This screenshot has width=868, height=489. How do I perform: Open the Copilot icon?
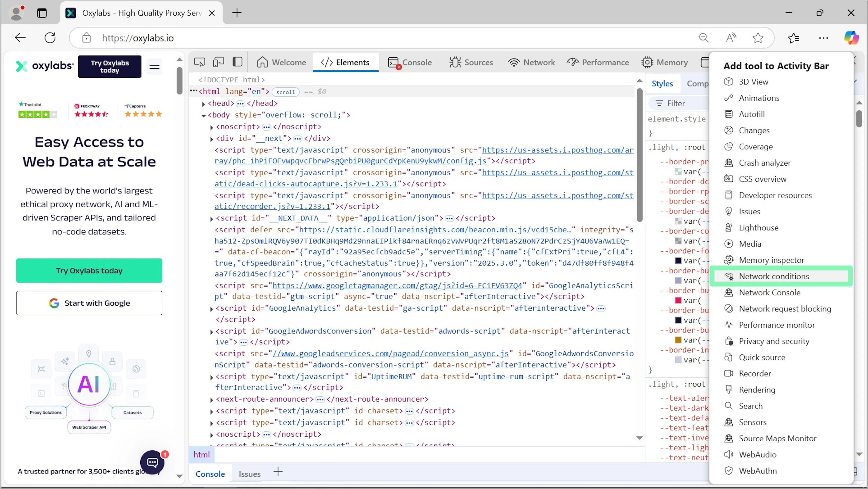click(851, 38)
